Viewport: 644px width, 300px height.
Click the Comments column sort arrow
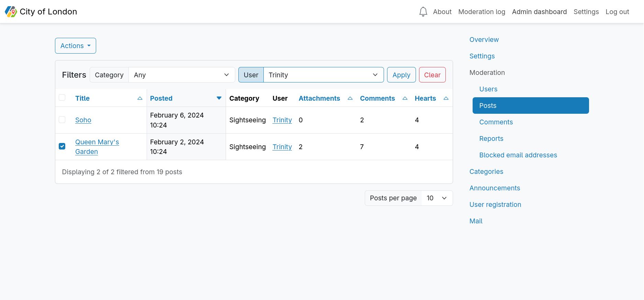[405, 98]
